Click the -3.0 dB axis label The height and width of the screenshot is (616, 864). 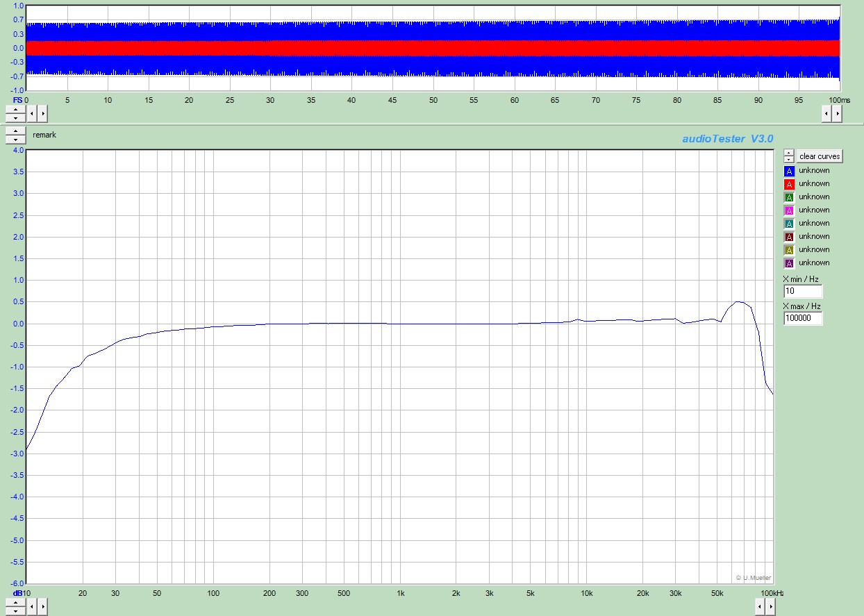(x=17, y=453)
